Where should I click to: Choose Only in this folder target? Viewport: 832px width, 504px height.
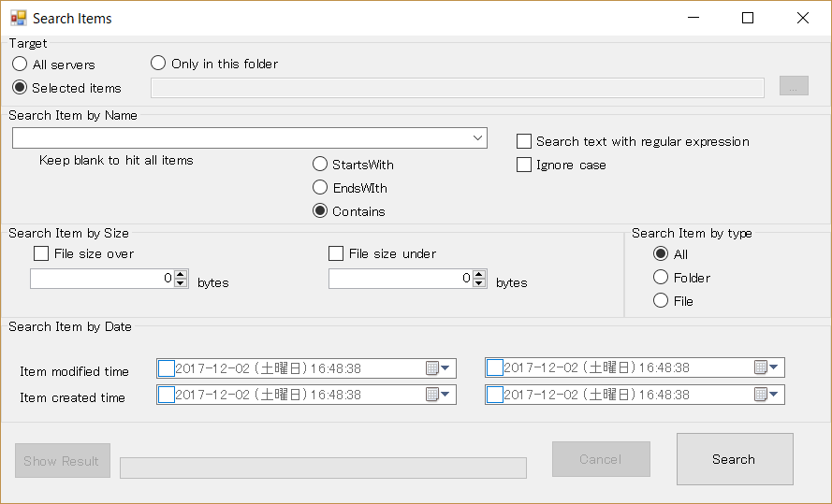[x=158, y=64]
